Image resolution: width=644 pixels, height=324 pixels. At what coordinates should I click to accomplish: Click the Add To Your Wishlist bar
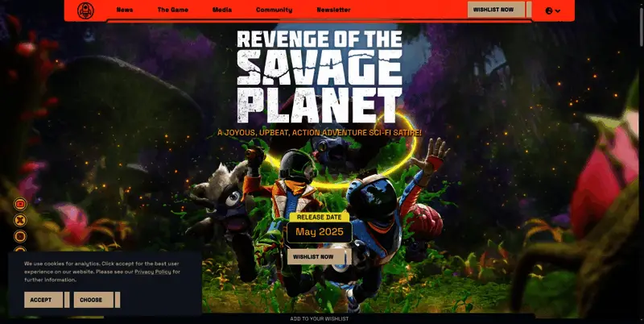320,319
